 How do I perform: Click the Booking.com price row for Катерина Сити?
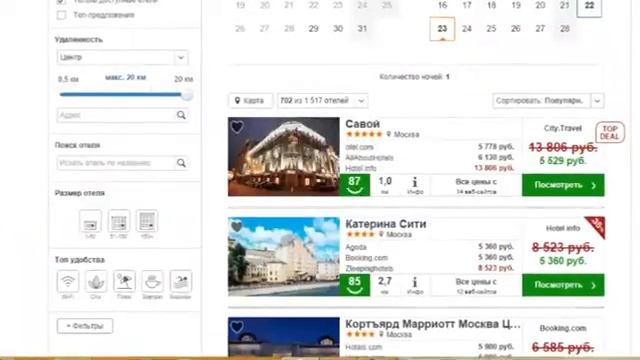pos(429,258)
